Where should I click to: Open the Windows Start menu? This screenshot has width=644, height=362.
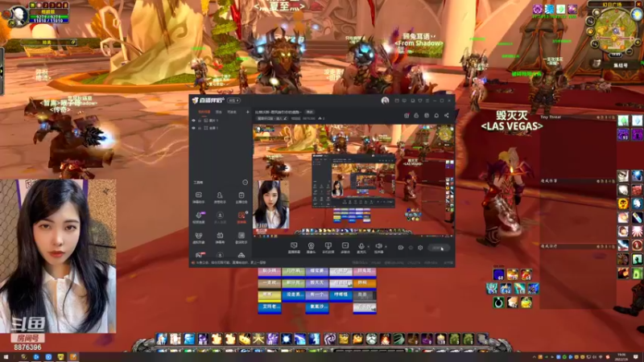click(x=6, y=357)
